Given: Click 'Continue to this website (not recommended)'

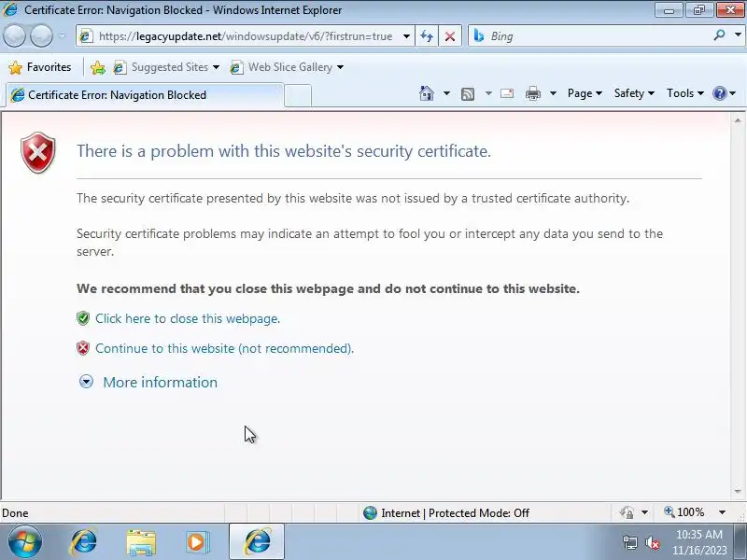Looking at the screenshot, I should click(224, 348).
